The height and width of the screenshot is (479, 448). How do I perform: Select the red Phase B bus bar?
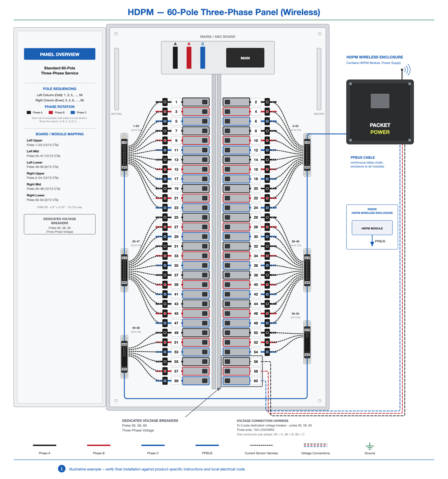tap(189, 58)
